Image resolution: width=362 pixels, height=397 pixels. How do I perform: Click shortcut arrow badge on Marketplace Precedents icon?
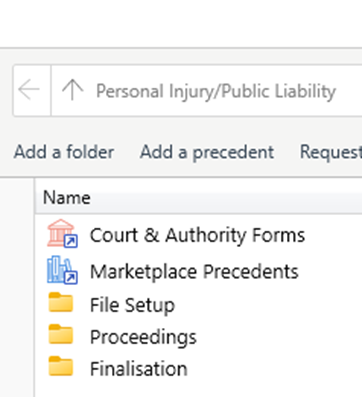point(71,277)
